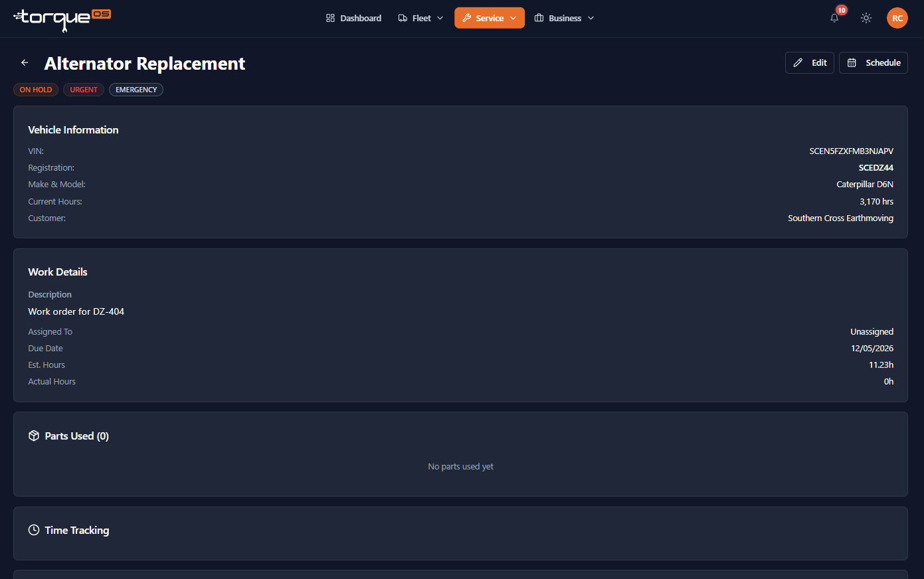Open notifications bell
Image resolution: width=924 pixels, height=579 pixels.
[x=834, y=19]
